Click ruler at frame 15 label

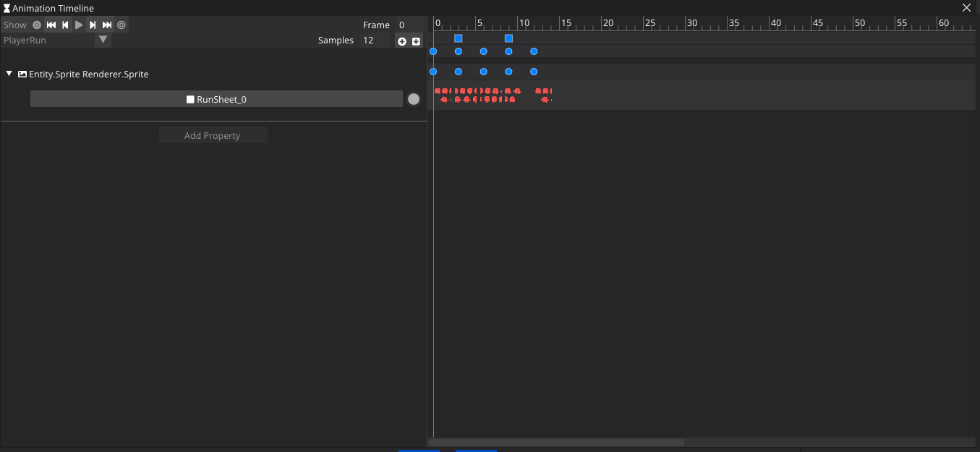point(566,23)
